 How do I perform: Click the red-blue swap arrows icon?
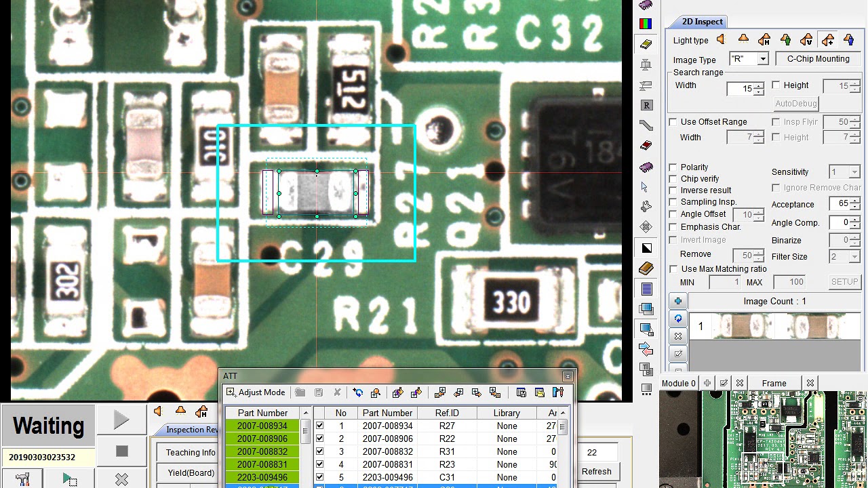(x=646, y=350)
